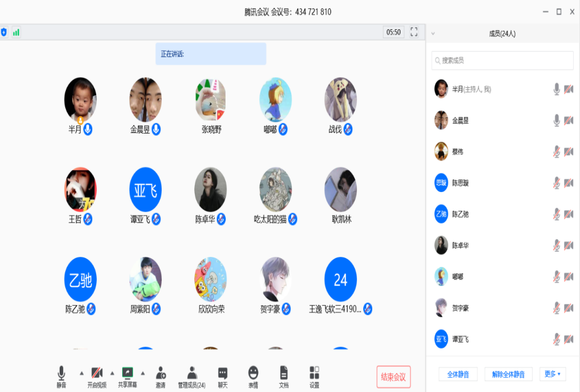The height and width of the screenshot is (392, 580).
Task: Open the documents icon
Action: click(x=284, y=373)
